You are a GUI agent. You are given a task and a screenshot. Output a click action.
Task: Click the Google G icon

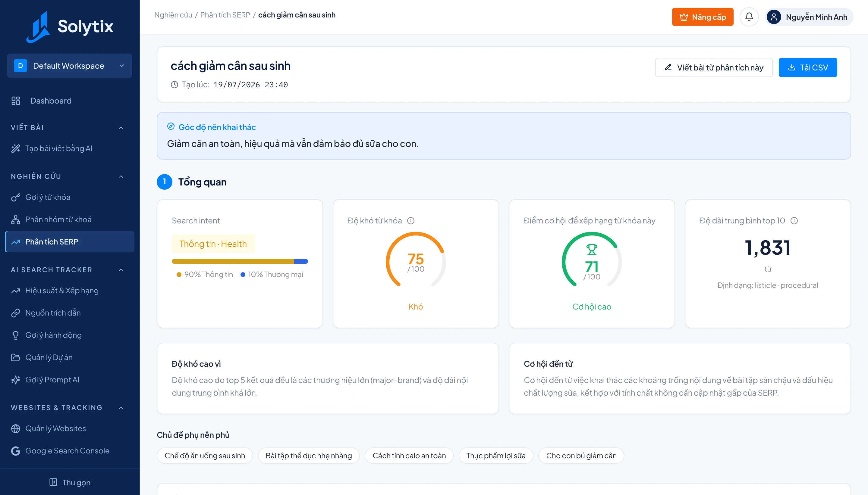pos(16,451)
